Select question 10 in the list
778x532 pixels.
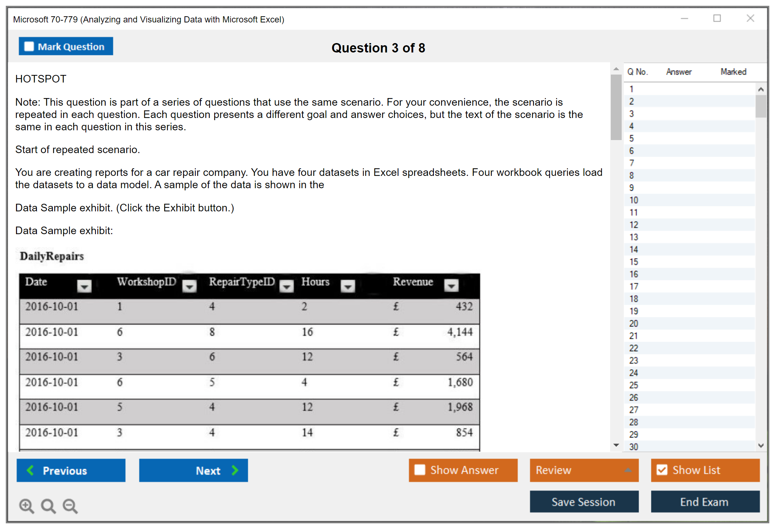(634, 200)
